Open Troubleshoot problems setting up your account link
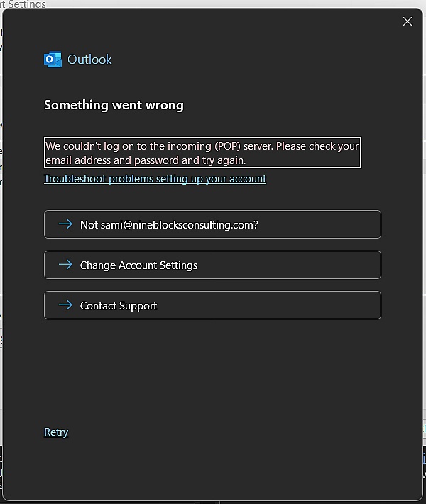This screenshot has height=504, width=426. click(155, 179)
